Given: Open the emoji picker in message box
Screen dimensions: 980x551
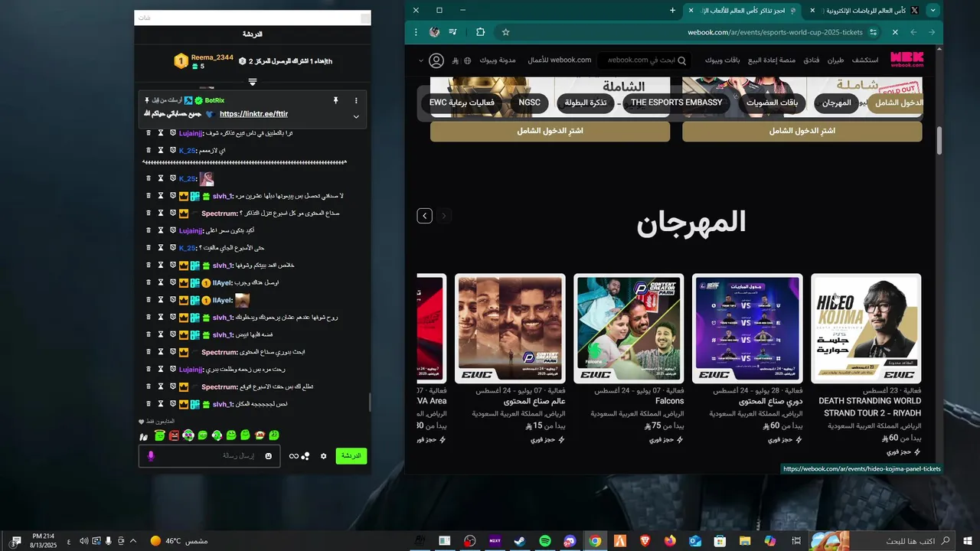Looking at the screenshot, I should coord(268,456).
